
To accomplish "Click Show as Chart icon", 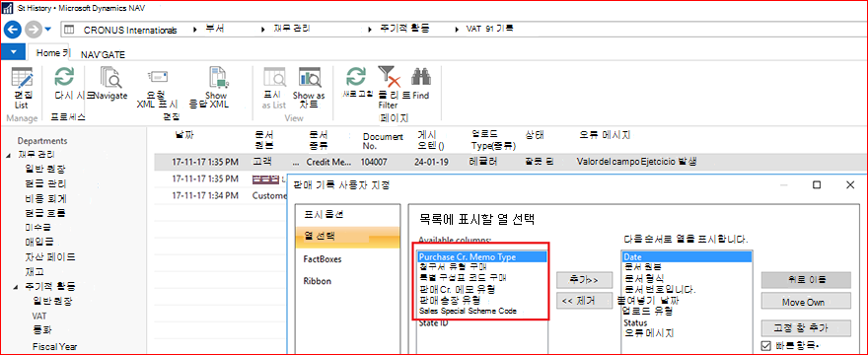I will click(309, 78).
